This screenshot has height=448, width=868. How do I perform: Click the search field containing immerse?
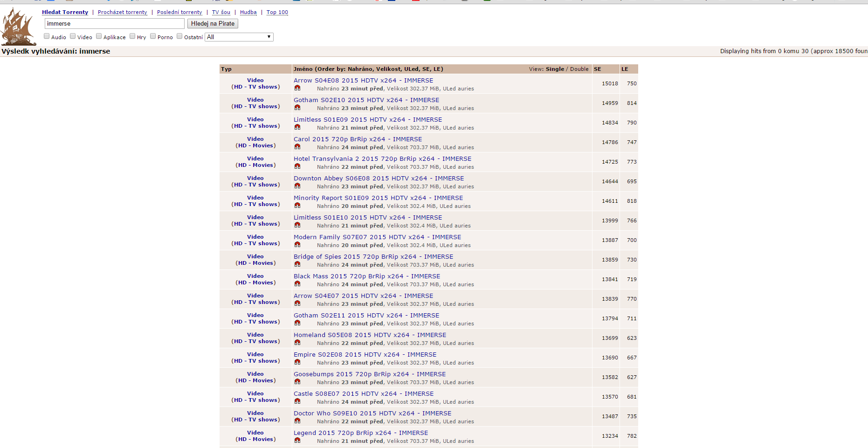coord(114,24)
